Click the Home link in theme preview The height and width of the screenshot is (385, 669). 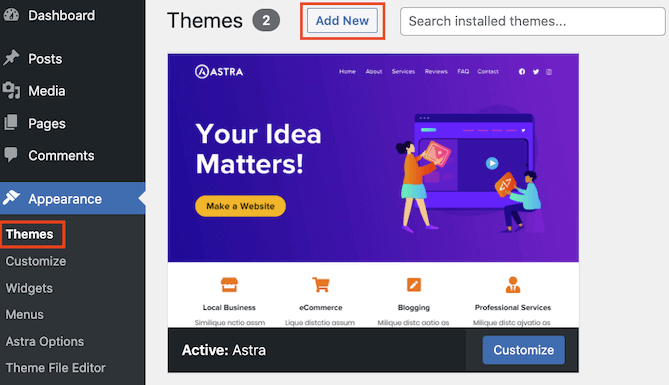[x=347, y=72]
